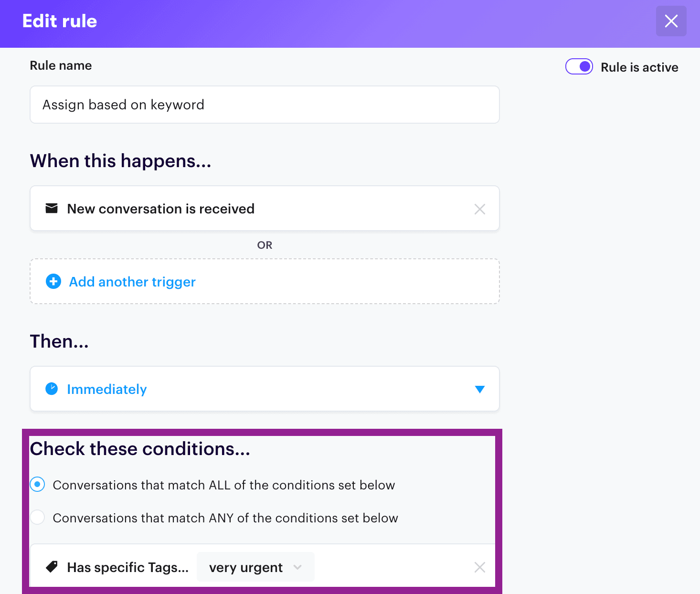Click the Check these conditions heading
The width and height of the screenshot is (700, 594).
click(x=140, y=449)
